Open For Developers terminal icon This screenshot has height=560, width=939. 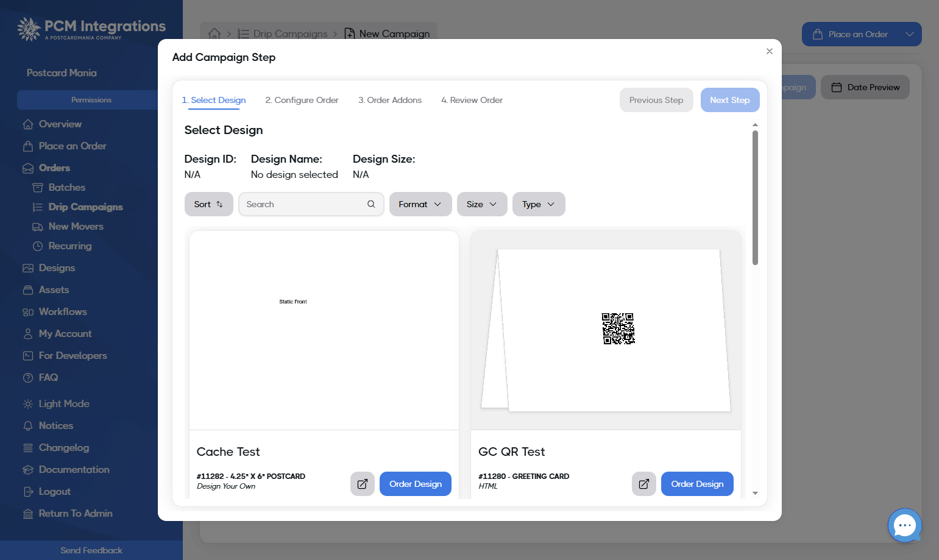[28, 355]
